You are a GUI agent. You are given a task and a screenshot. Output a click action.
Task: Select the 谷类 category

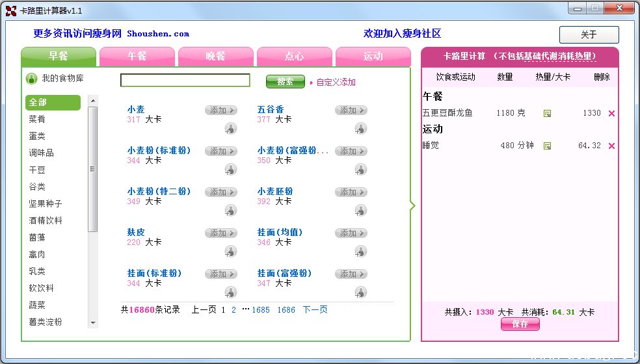point(37,187)
